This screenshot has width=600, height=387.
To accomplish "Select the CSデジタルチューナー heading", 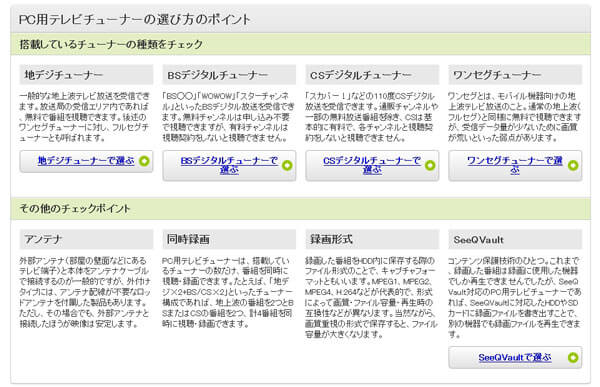I will click(x=372, y=75).
